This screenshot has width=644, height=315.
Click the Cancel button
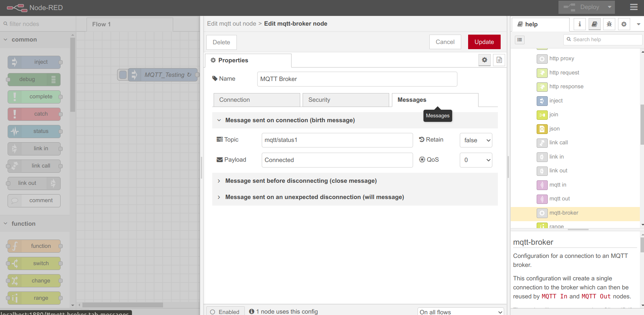click(445, 42)
